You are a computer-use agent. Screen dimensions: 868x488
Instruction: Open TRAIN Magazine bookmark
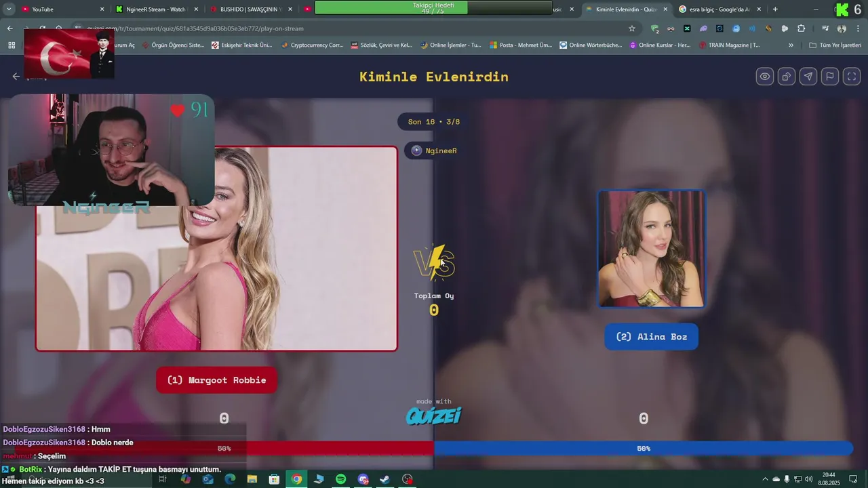pos(729,45)
